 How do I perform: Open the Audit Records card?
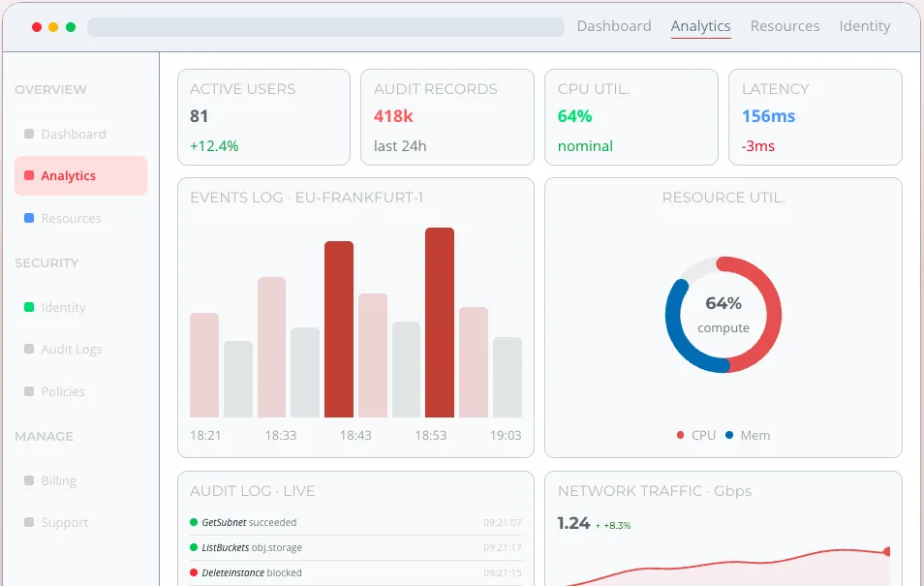click(447, 117)
